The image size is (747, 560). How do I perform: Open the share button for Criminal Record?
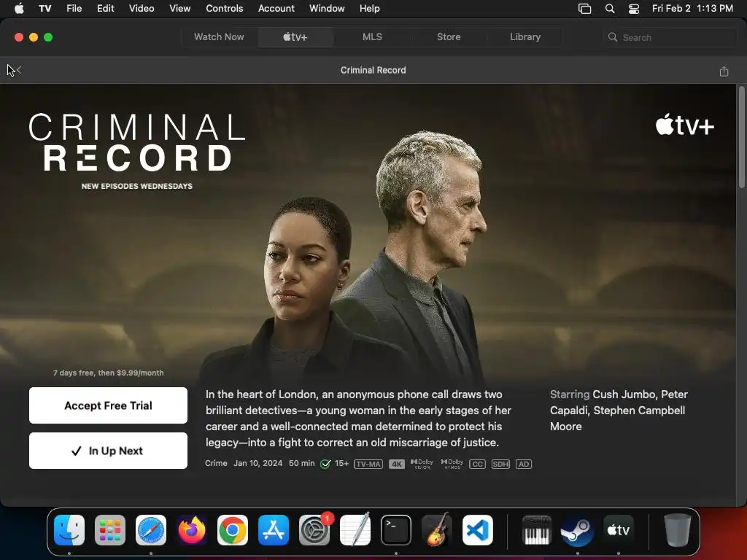(x=724, y=71)
